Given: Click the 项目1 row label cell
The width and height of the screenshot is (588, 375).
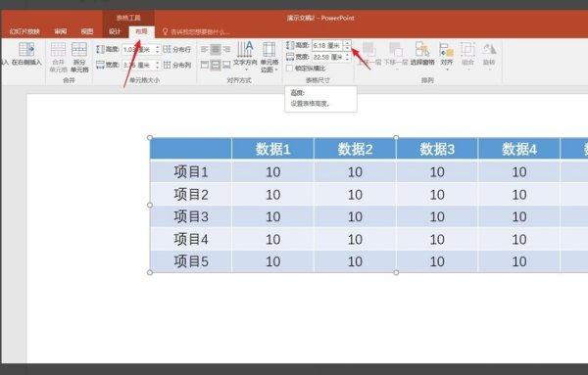Looking at the screenshot, I should [x=190, y=171].
